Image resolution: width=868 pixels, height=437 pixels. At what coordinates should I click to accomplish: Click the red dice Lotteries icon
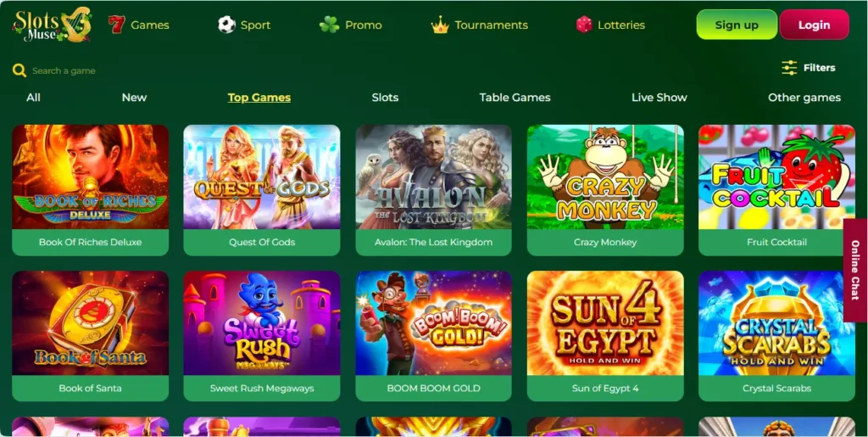click(x=584, y=25)
